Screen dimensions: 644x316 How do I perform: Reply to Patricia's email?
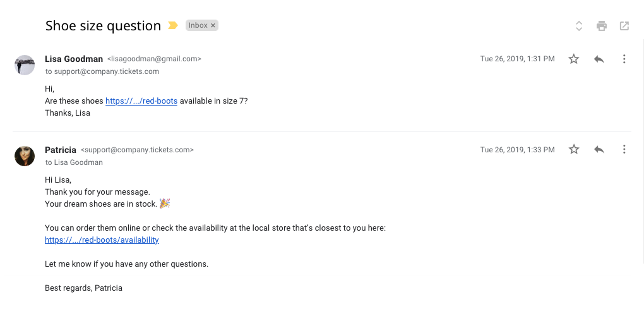tap(599, 150)
